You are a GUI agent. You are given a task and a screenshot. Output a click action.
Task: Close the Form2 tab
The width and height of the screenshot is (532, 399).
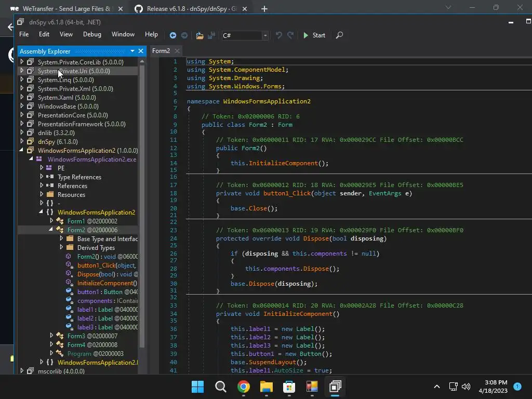[177, 51]
